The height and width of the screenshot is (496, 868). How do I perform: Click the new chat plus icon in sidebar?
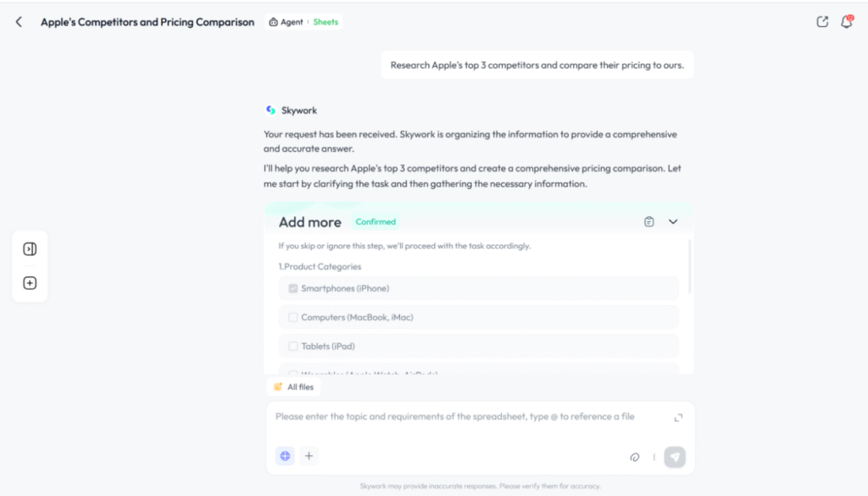tap(30, 283)
